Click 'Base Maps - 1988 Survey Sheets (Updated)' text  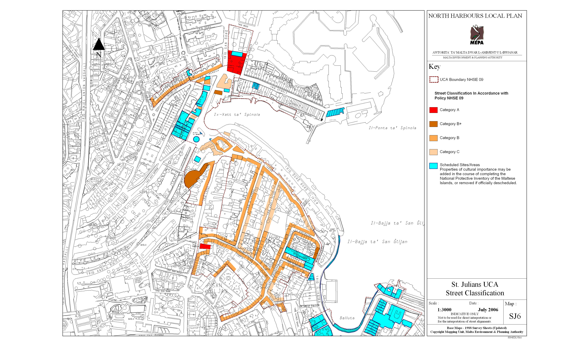(x=477, y=328)
